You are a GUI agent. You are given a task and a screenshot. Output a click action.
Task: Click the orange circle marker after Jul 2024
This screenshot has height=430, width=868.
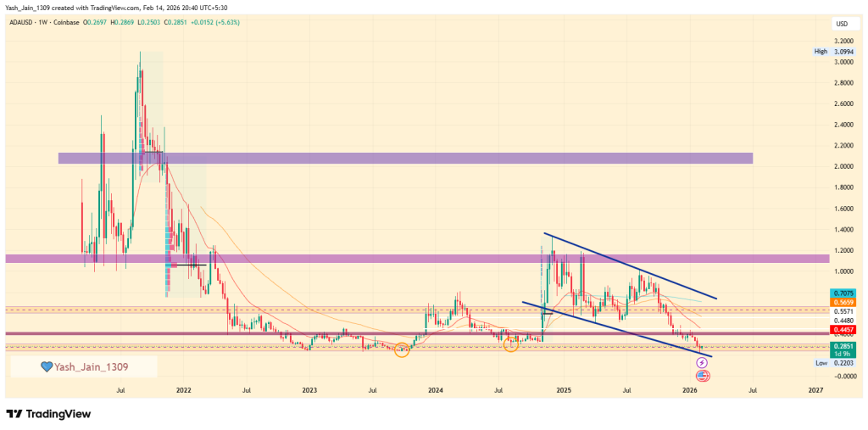(510, 343)
